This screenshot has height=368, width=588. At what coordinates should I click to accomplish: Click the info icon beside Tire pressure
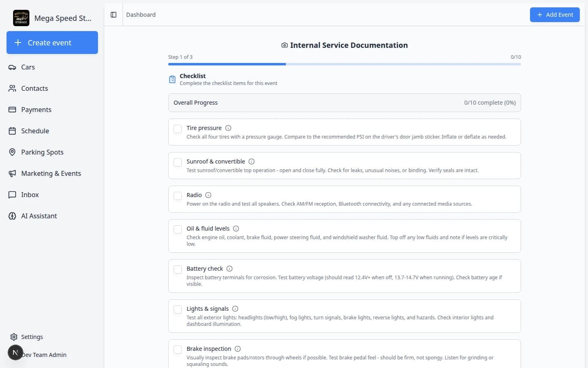pyautogui.click(x=228, y=128)
